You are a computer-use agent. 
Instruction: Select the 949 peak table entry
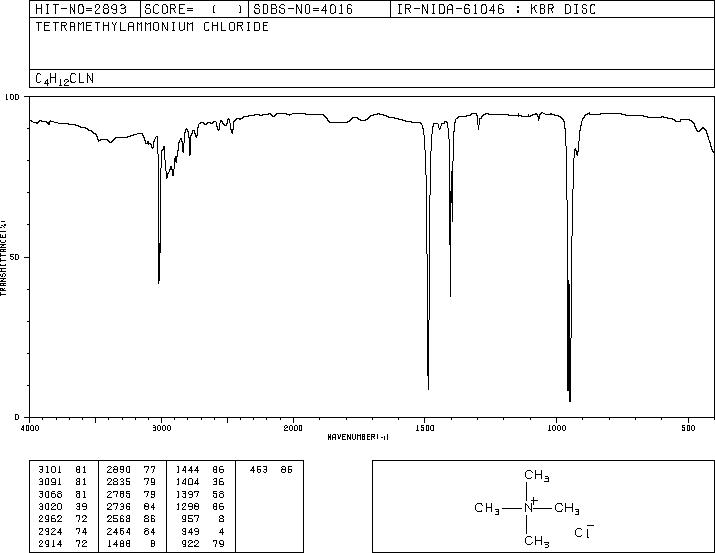tap(202, 532)
